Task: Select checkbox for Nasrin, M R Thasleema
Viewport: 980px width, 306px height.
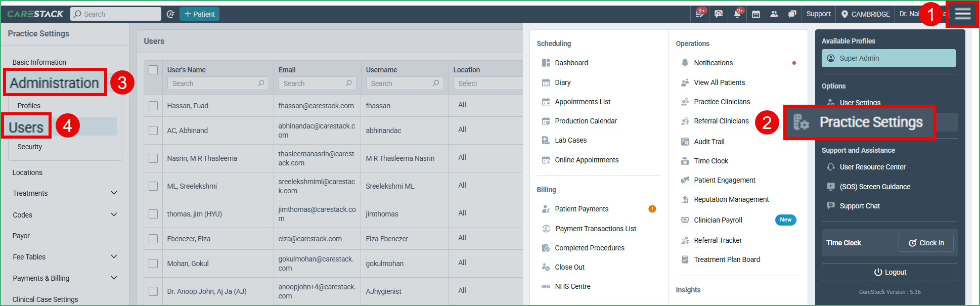Action: coord(153,158)
